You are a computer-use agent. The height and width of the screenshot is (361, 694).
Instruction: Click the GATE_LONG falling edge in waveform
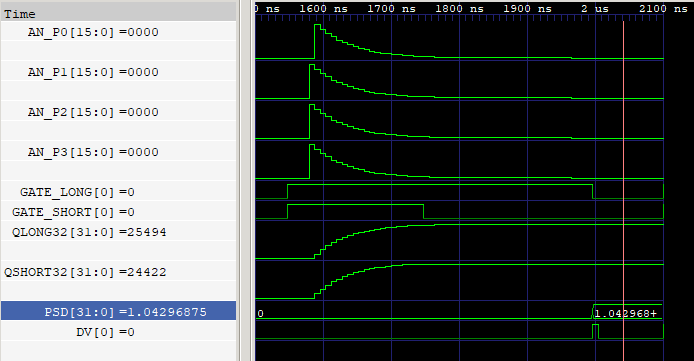593,192
